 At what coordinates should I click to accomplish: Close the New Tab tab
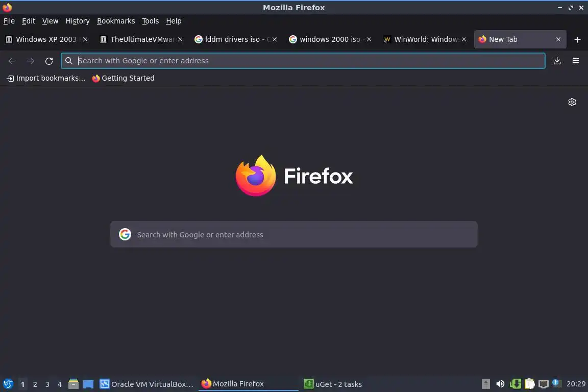click(558, 39)
